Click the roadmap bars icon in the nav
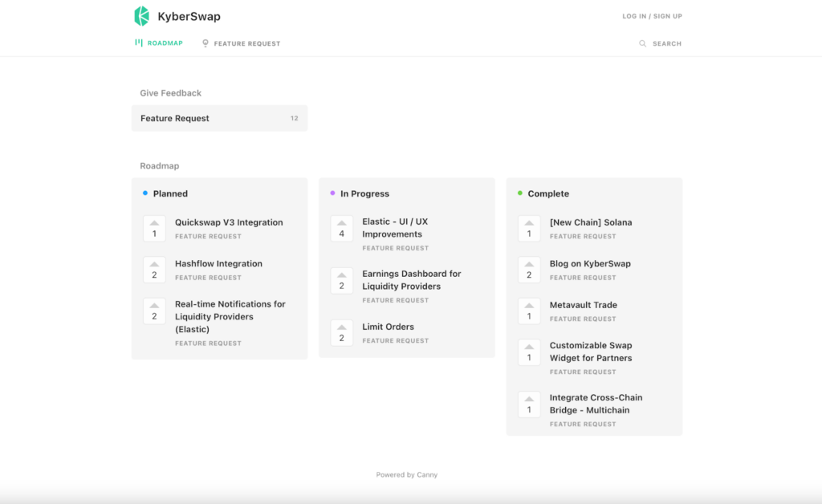 point(138,43)
